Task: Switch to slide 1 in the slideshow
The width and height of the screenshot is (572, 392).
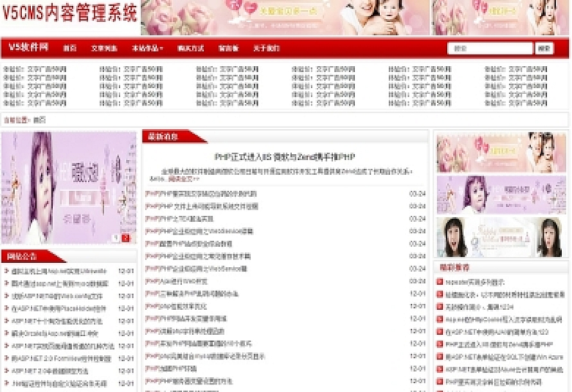Action: pos(117,238)
